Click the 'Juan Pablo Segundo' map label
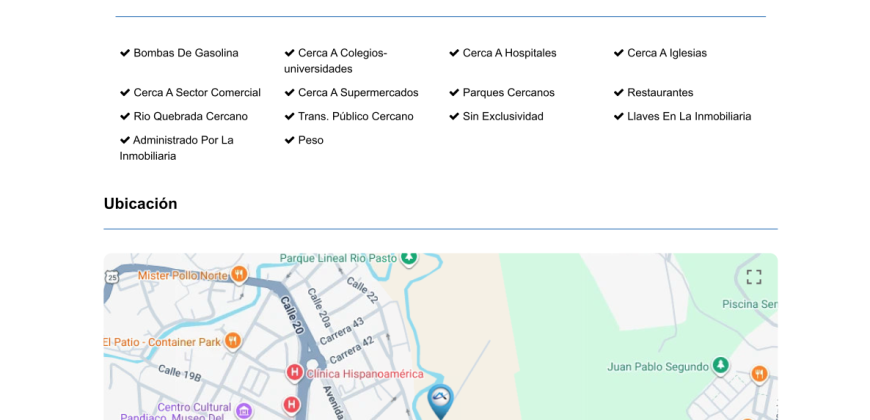This screenshot has height=420, width=870. coord(658,367)
